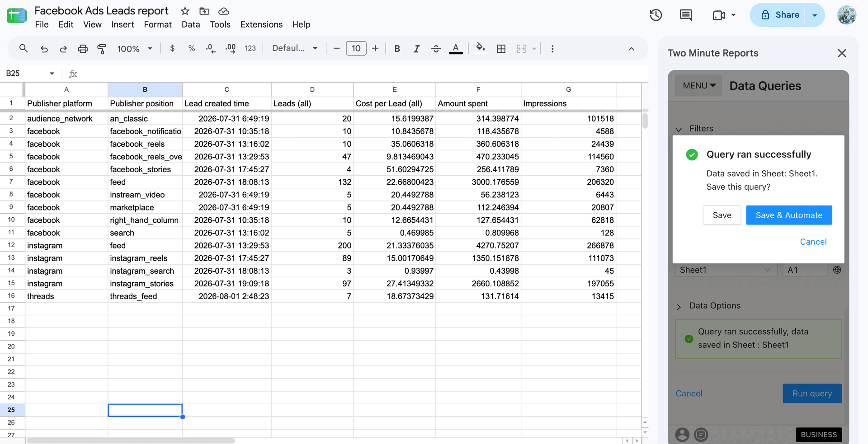Open the Insert menu
The height and width of the screenshot is (444, 868).
pos(123,24)
